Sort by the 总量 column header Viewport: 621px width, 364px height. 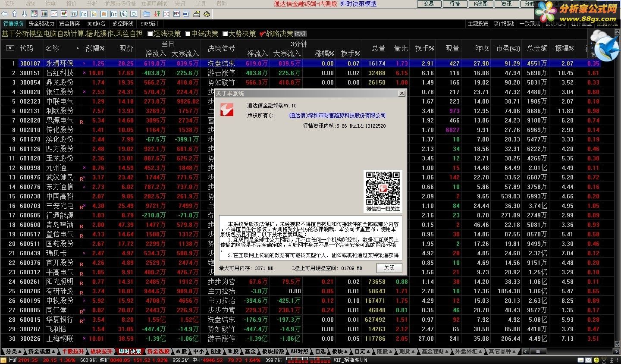(x=378, y=48)
